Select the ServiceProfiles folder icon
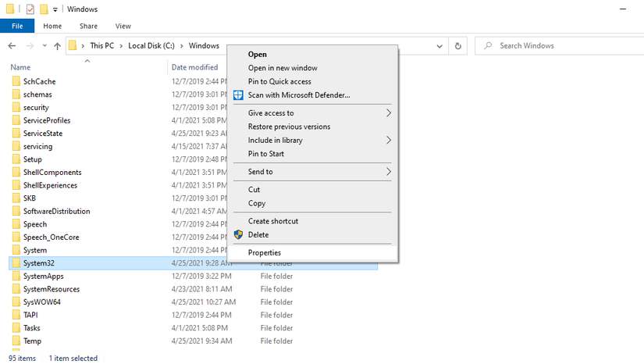The width and height of the screenshot is (644, 364). point(16,120)
